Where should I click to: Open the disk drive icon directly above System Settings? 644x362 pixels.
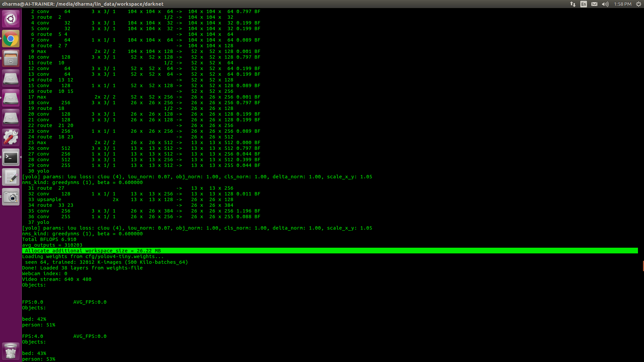[11, 118]
